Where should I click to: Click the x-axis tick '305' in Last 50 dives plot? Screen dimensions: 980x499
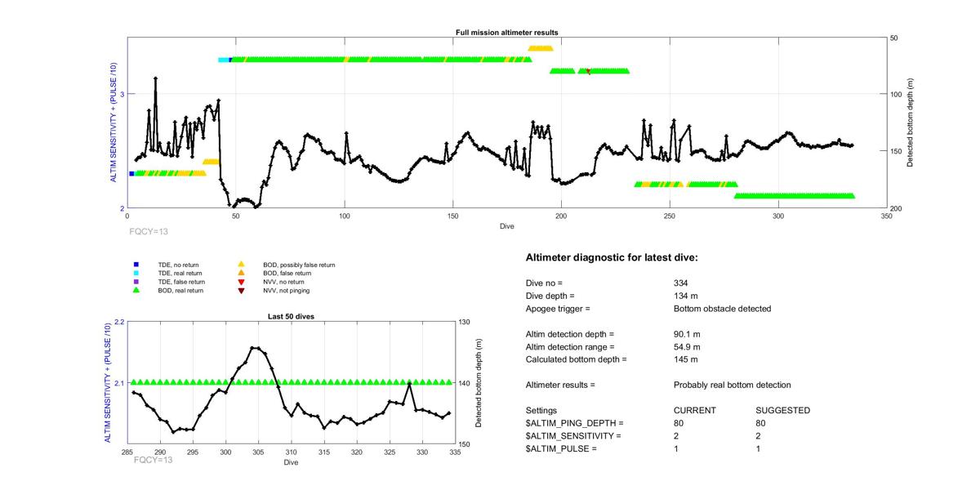258,452
